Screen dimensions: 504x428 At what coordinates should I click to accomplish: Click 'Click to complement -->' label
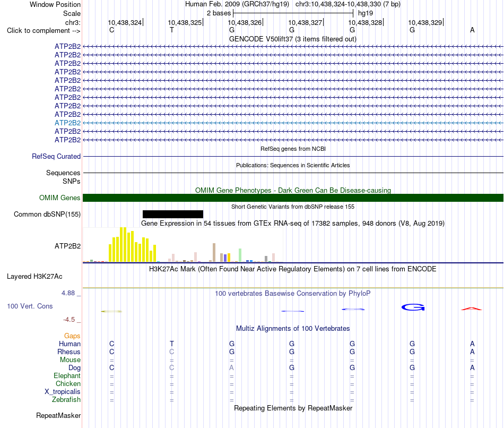[x=44, y=31]
